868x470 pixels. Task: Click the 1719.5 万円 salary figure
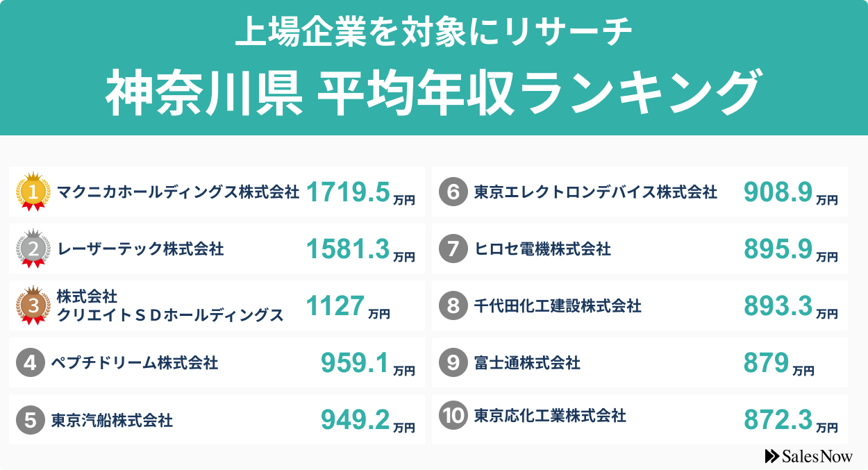360,193
